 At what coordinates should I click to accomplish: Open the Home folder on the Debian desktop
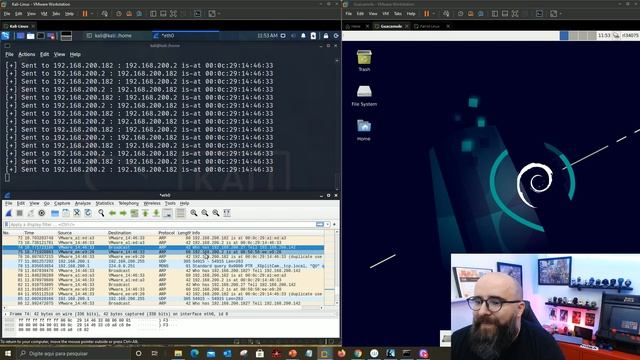364,130
